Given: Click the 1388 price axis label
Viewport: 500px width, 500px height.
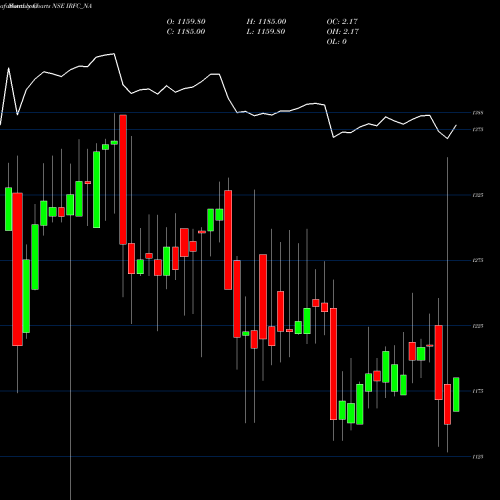Looking at the screenshot, I should (x=478, y=113).
